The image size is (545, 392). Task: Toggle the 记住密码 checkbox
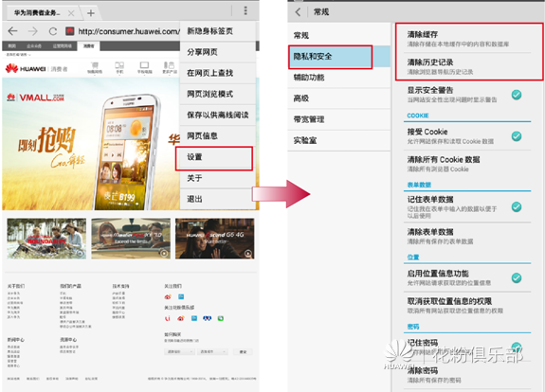tap(517, 347)
